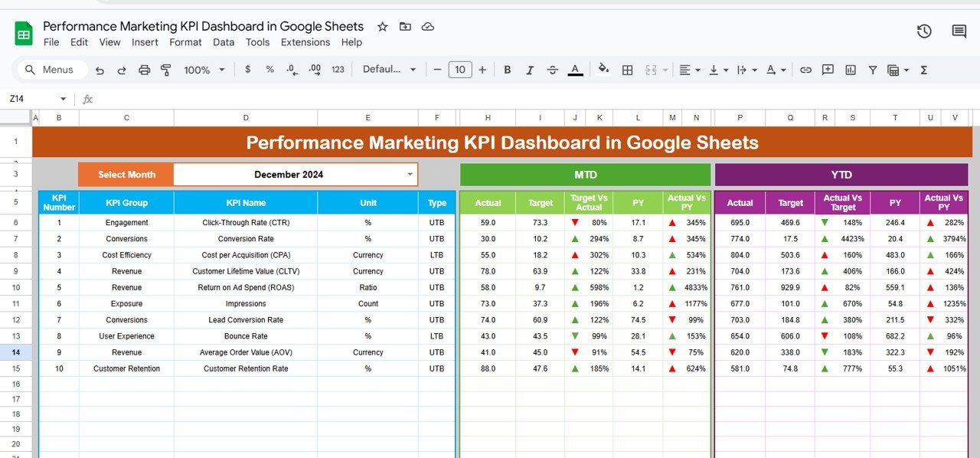Select the Select Month label cell
980x458 pixels.
click(126, 175)
